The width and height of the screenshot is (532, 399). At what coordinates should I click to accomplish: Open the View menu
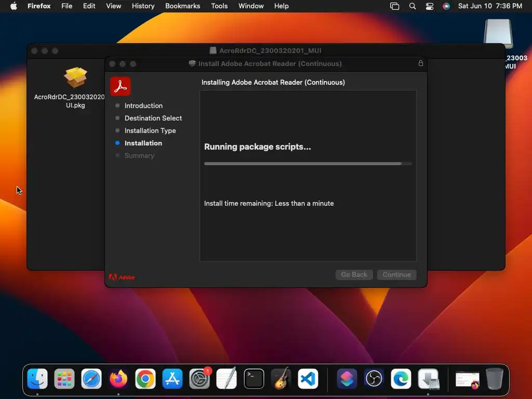point(114,6)
